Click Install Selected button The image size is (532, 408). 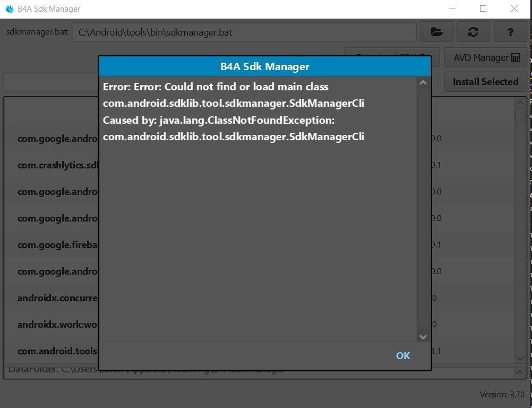click(485, 81)
